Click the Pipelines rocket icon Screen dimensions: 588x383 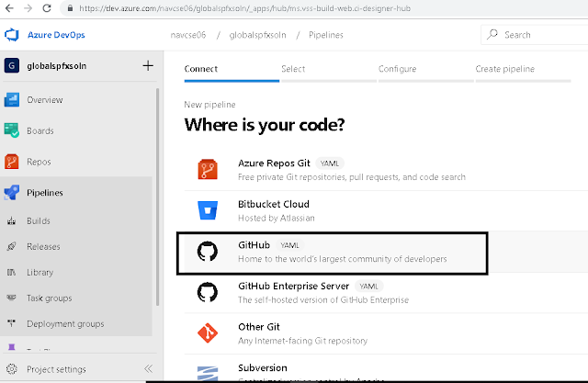(x=12, y=193)
